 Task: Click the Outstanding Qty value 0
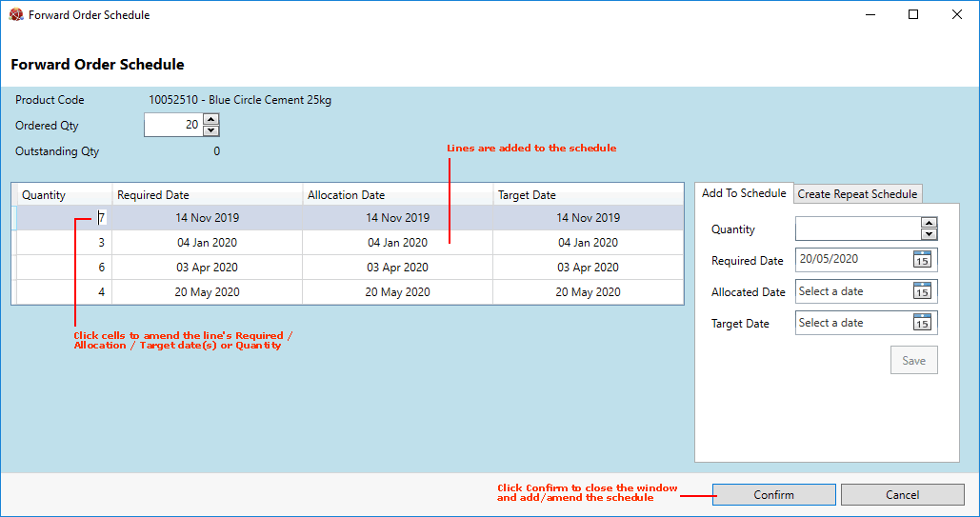tap(217, 151)
